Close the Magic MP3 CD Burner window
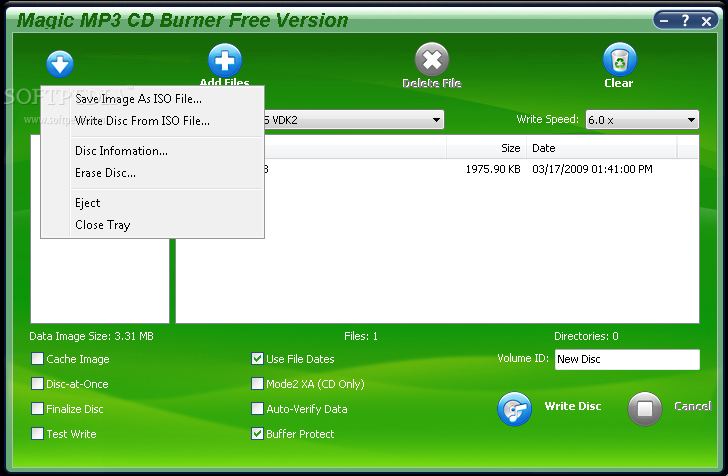Screen dimensions: 728x476 point(706,21)
